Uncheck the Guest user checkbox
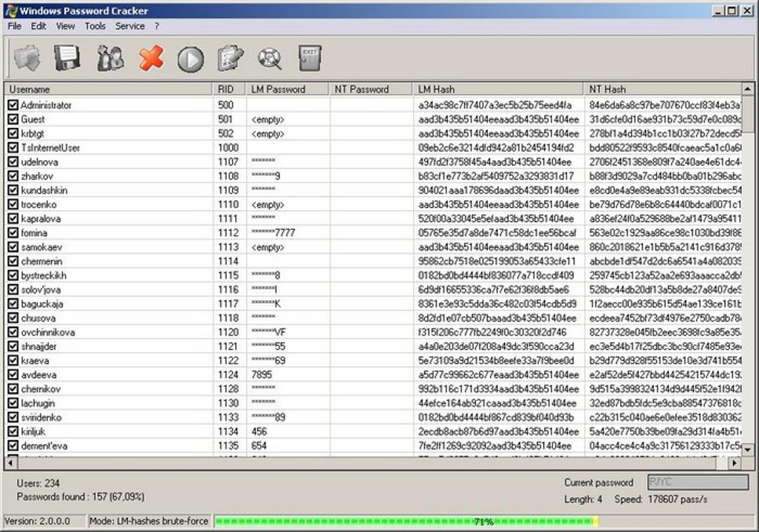 [x=13, y=119]
